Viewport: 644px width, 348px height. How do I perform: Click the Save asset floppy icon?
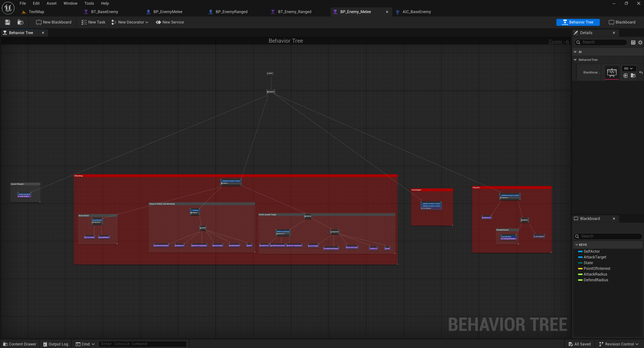(8, 22)
